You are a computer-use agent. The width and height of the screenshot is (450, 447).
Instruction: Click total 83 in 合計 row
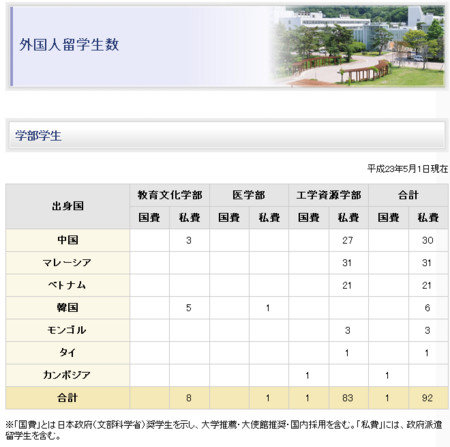coord(348,398)
